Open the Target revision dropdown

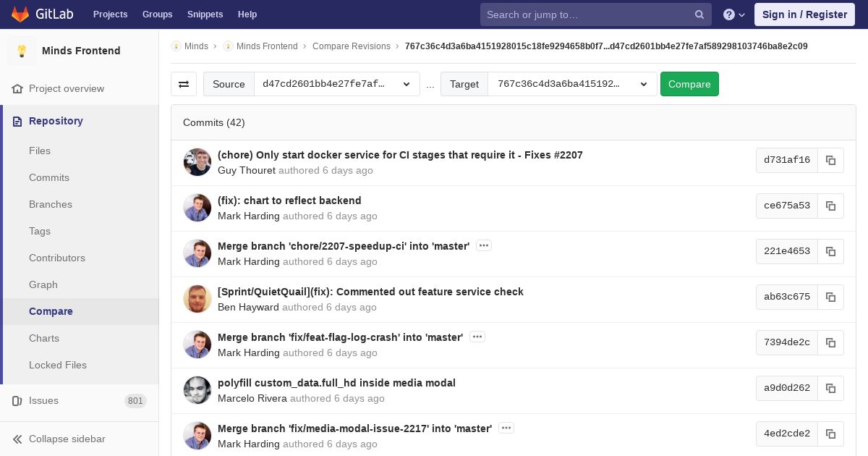pyautogui.click(x=572, y=84)
